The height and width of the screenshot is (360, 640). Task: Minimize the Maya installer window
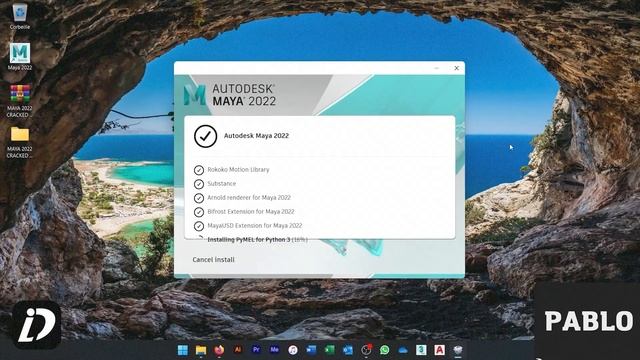pos(437,68)
